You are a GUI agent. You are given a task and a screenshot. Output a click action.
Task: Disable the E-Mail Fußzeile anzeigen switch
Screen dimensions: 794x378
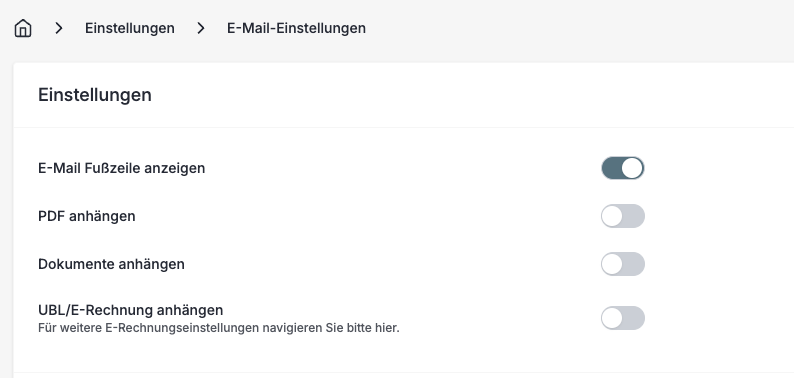tap(622, 168)
